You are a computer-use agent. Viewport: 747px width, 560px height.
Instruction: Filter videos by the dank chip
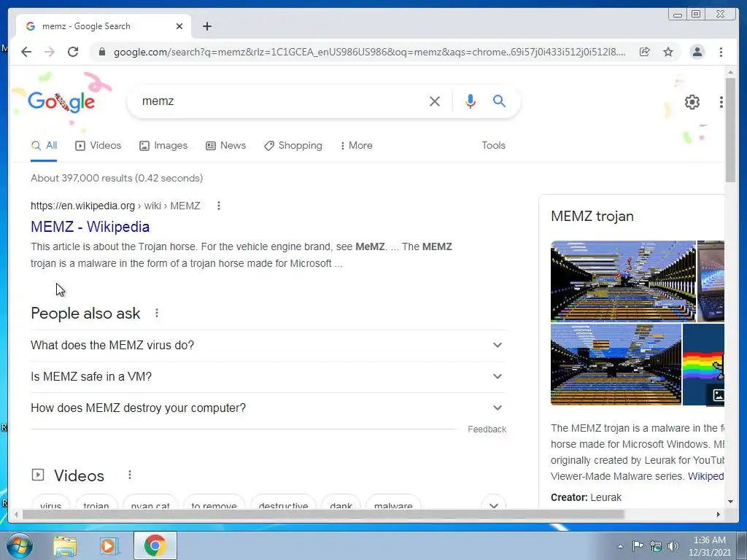[341, 505]
